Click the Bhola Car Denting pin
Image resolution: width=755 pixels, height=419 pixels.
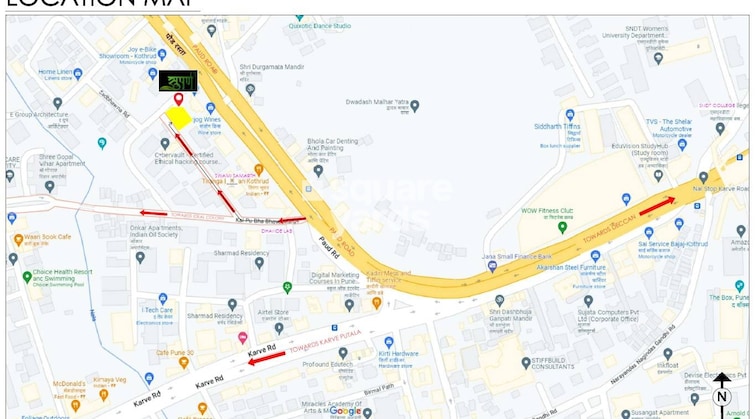[318, 170]
